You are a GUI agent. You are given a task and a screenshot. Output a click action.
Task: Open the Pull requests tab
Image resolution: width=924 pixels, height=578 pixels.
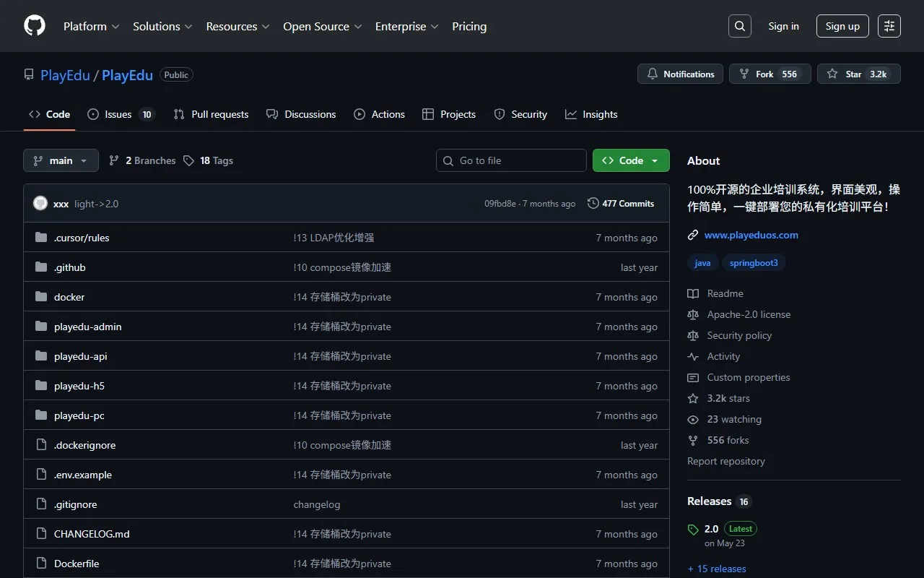pos(211,114)
